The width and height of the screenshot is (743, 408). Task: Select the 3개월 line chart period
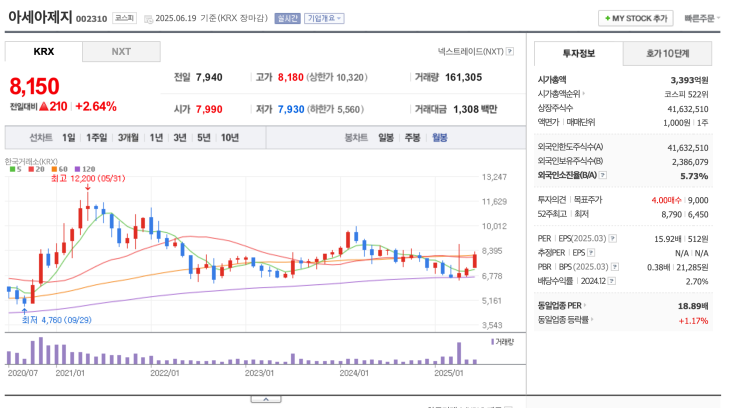pos(128,137)
